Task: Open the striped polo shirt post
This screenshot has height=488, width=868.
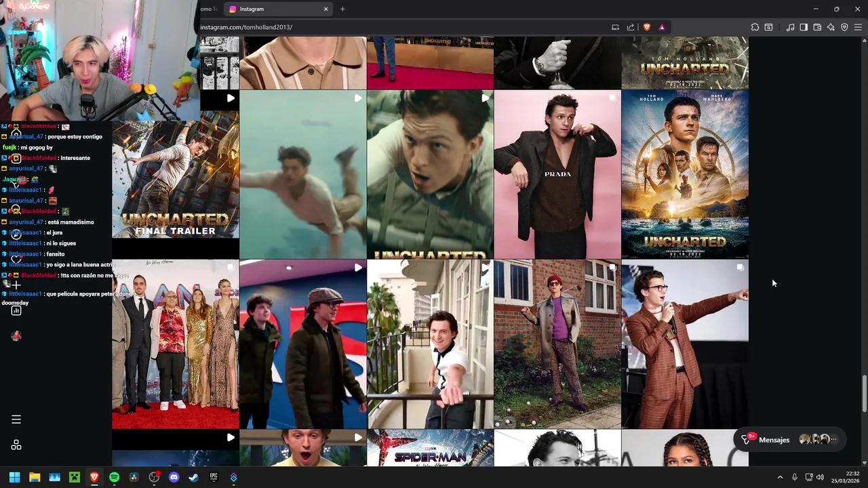Action: point(303,63)
